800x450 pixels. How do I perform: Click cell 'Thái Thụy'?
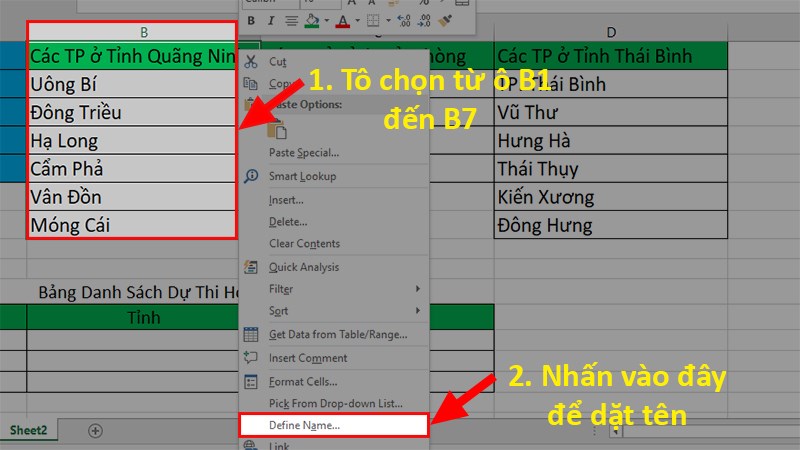coord(611,168)
